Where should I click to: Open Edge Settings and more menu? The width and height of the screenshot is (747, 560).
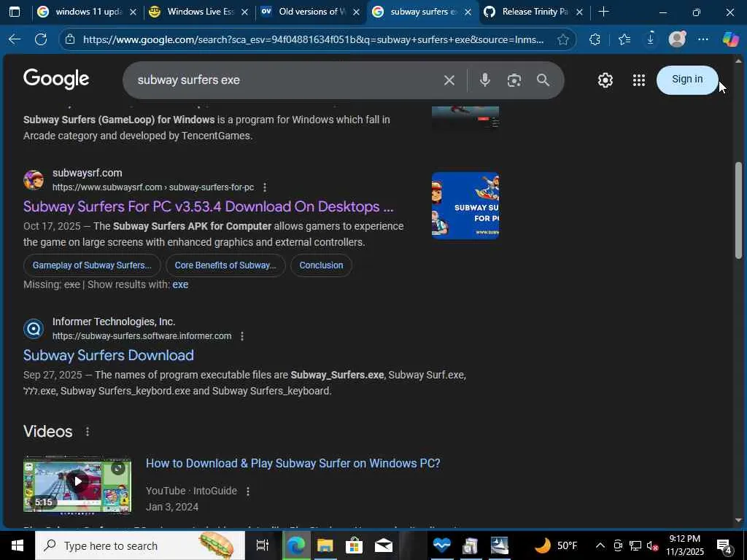[x=703, y=39]
